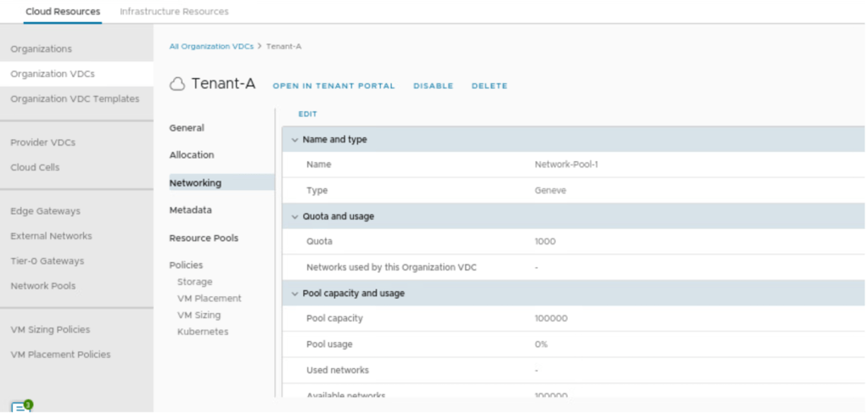
Task: Open Edge Gateways from sidebar
Action: (x=45, y=211)
